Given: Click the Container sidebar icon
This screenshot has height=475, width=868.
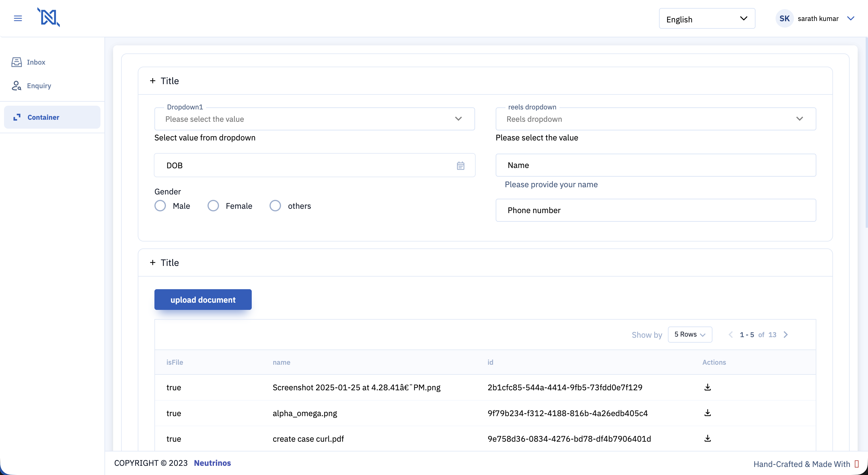Looking at the screenshot, I should [17, 117].
